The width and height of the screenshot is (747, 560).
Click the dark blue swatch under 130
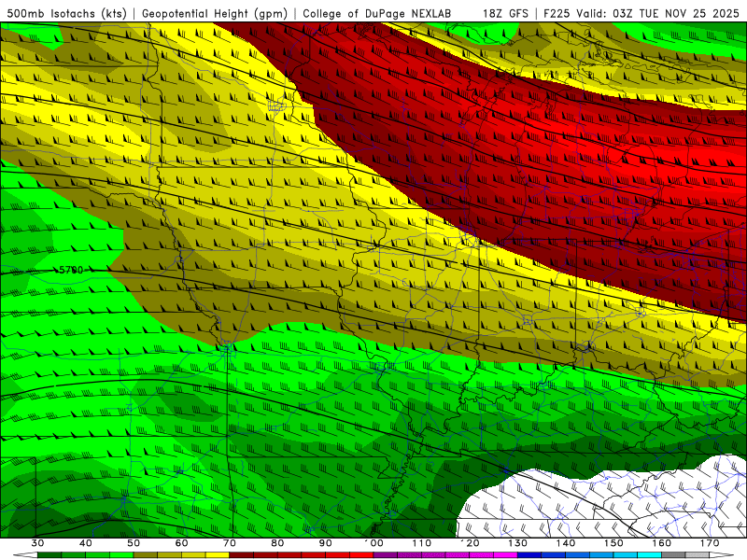tap(529, 555)
